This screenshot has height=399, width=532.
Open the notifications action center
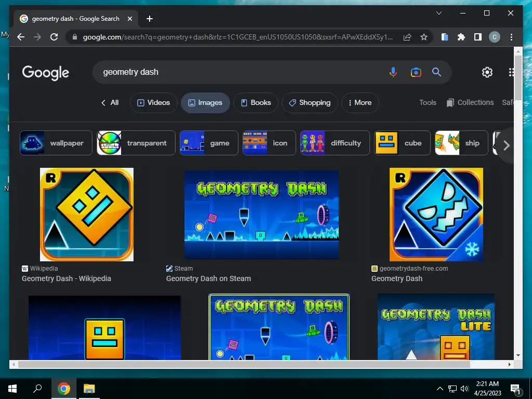pos(516,389)
